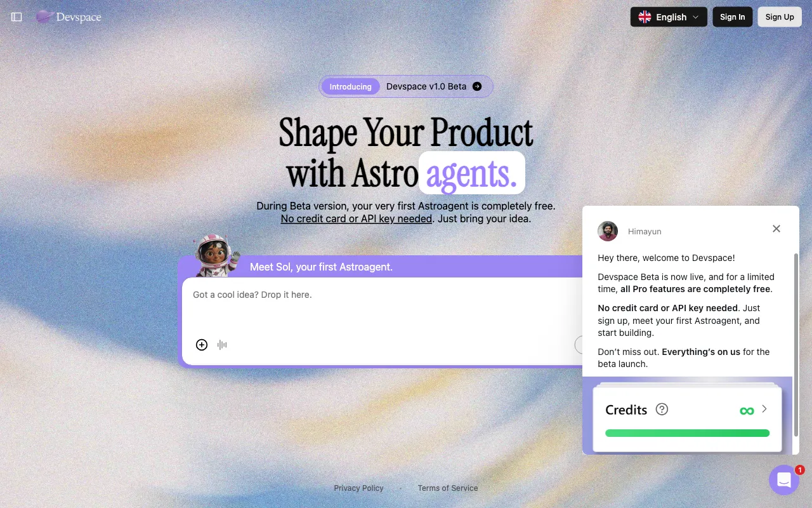Image resolution: width=812 pixels, height=508 pixels.
Task: Click Himayun's profile avatar
Action: 608,231
